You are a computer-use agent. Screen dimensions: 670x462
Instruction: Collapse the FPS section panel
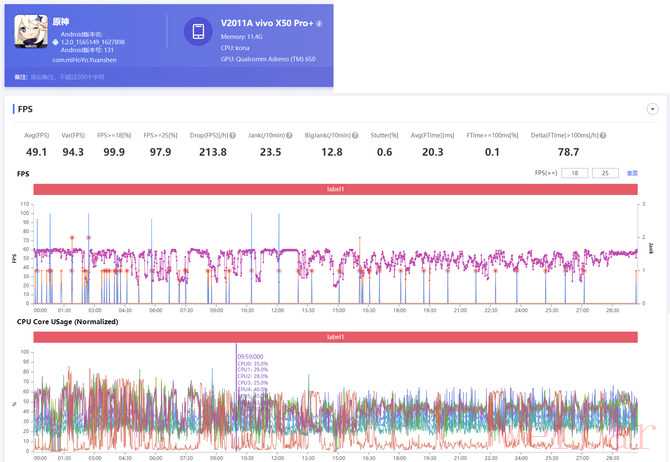[x=652, y=108]
